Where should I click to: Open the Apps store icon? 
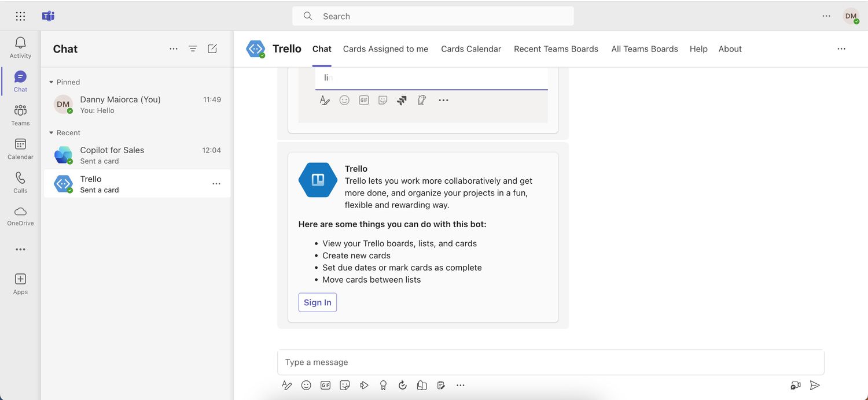pos(20,284)
